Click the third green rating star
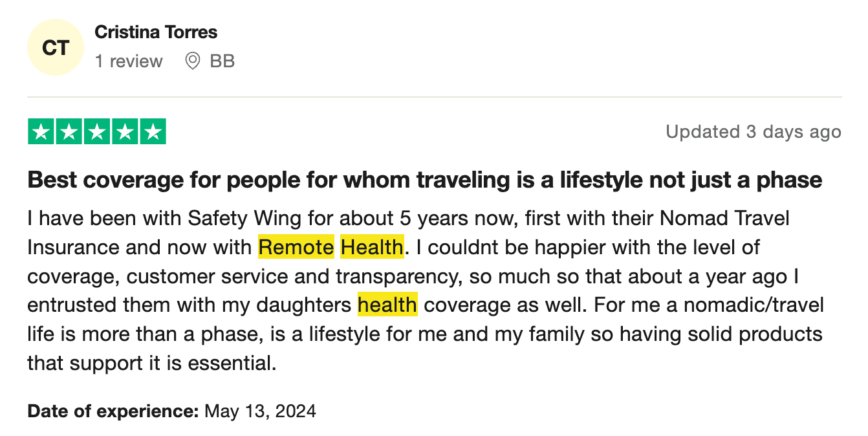Image resolution: width=868 pixels, height=436 pixels. [97, 132]
